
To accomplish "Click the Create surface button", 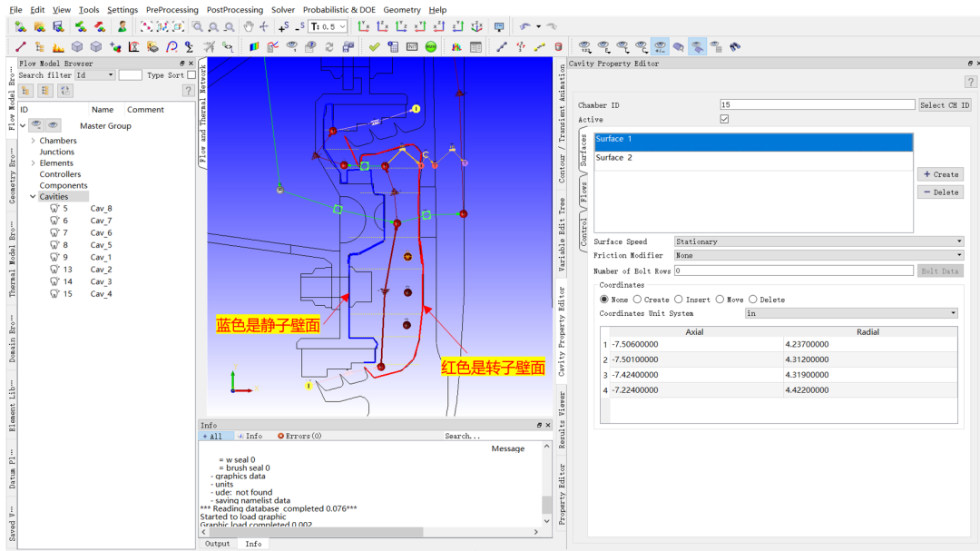I will 940,174.
